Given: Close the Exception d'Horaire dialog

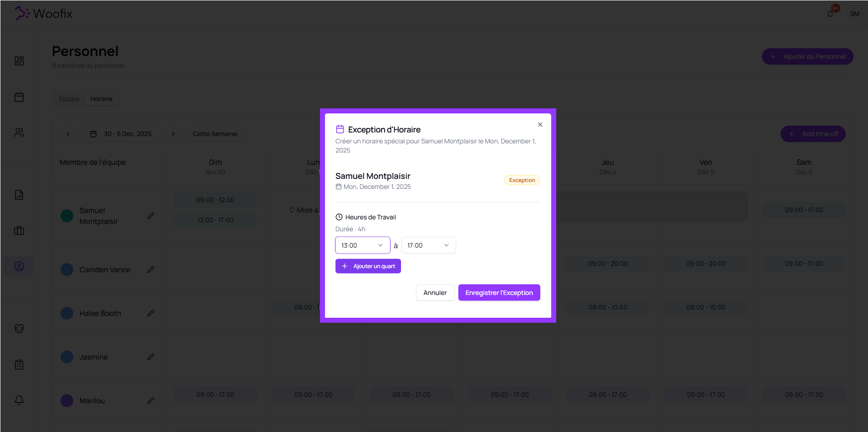Looking at the screenshot, I should 540,125.
